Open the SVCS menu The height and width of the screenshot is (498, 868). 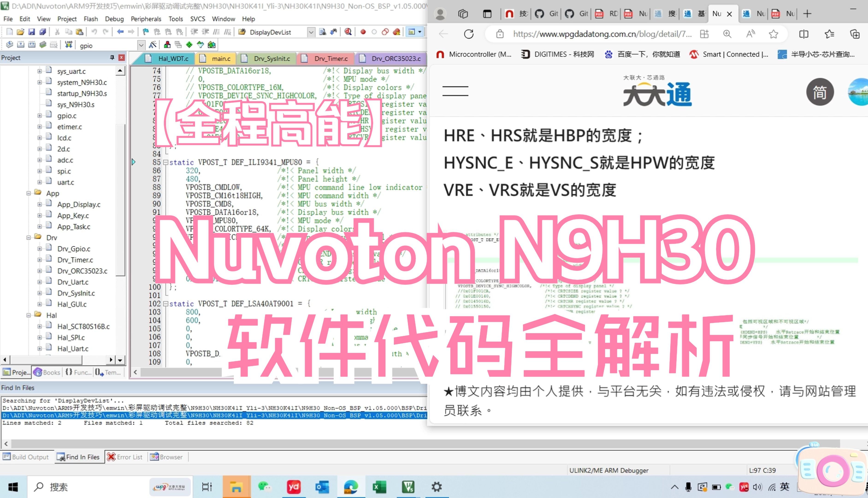[198, 19]
